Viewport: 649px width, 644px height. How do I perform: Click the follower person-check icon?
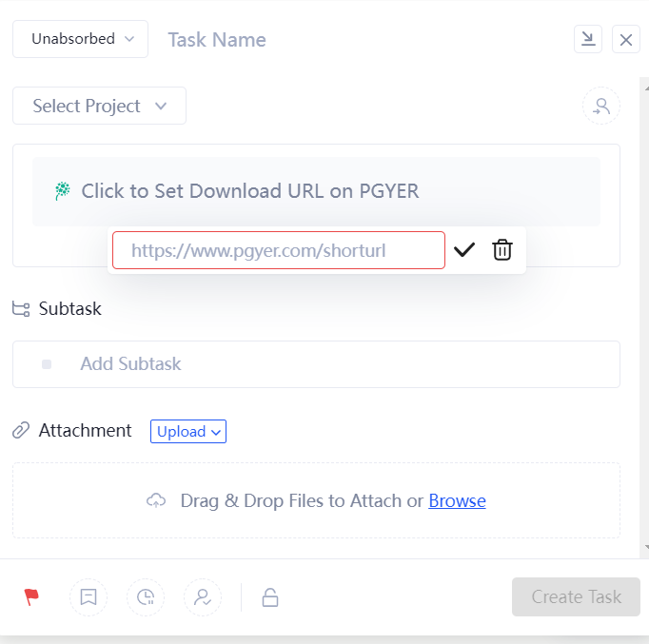click(203, 597)
